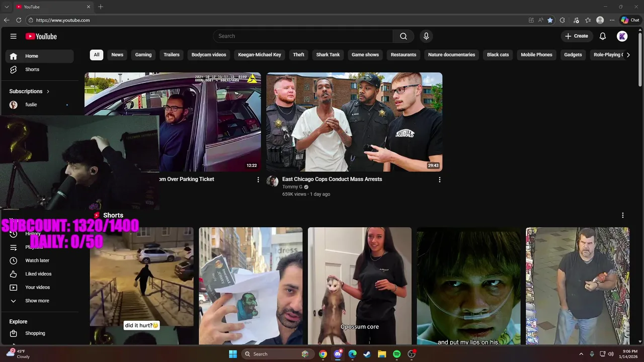The width and height of the screenshot is (644, 362).
Task: Select the Gadgets chip
Action: [573, 55]
